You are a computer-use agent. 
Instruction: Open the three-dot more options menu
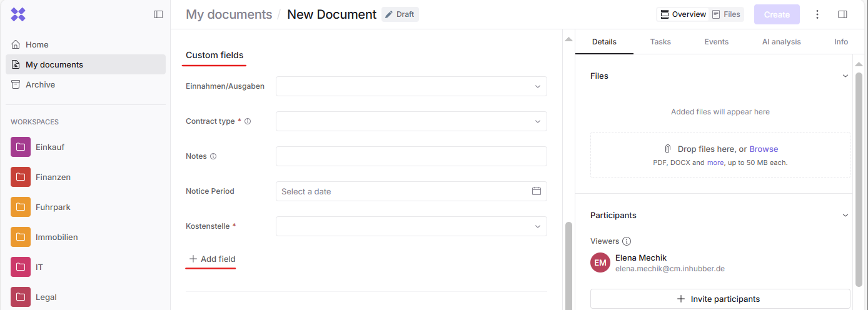tap(817, 14)
